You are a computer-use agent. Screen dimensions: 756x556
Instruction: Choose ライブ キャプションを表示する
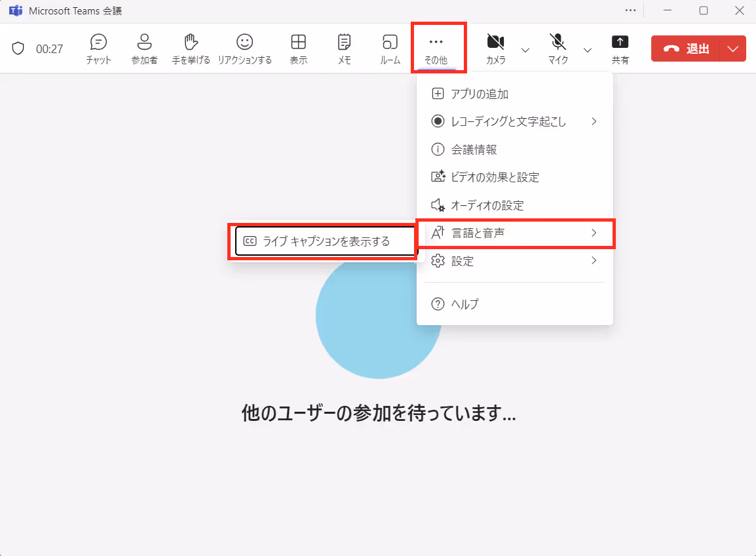[x=325, y=241]
